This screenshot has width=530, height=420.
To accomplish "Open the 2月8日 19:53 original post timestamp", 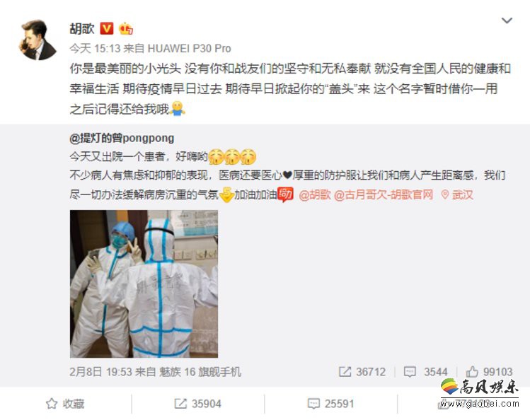I will [x=100, y=372].
